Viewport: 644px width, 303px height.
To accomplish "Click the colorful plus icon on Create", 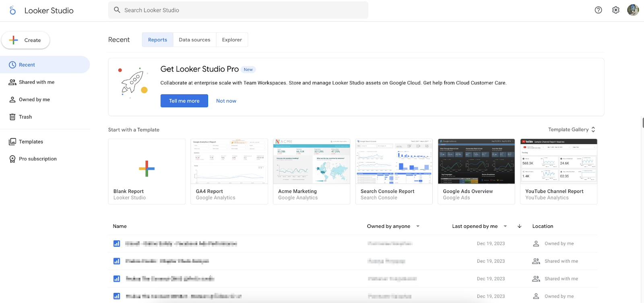I will point(14,40).
